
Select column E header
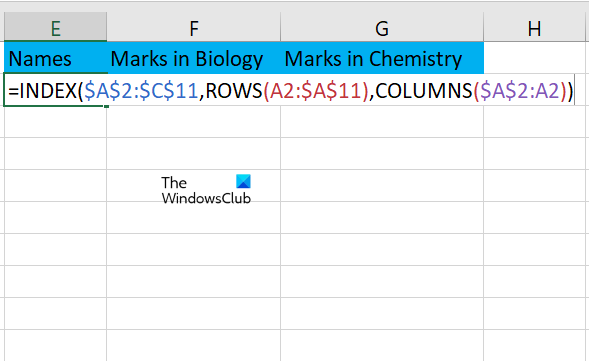(x=56, y=27)
